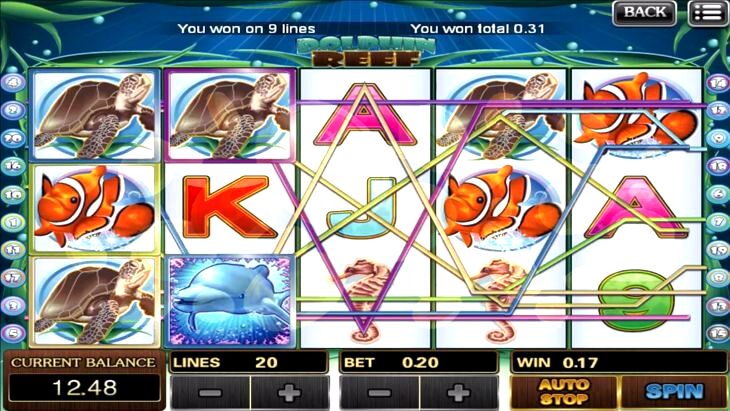Select payline bubble number 15

click(x=718, y=333)
